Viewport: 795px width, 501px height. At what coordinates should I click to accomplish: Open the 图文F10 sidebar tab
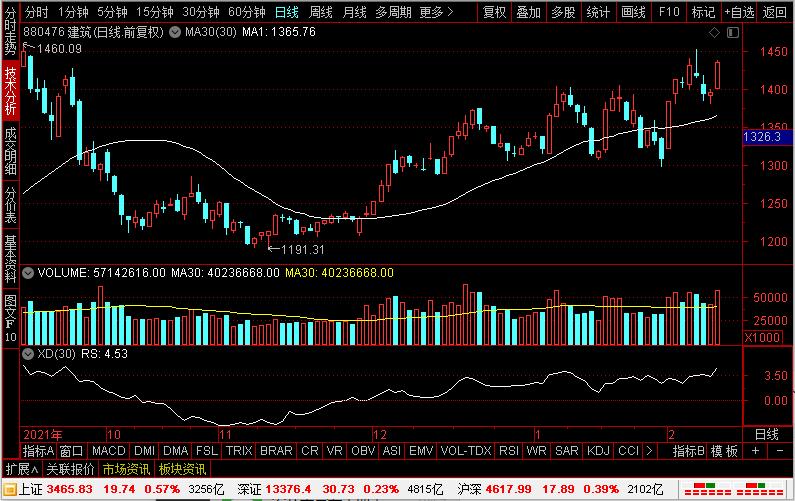pos(10,318)
